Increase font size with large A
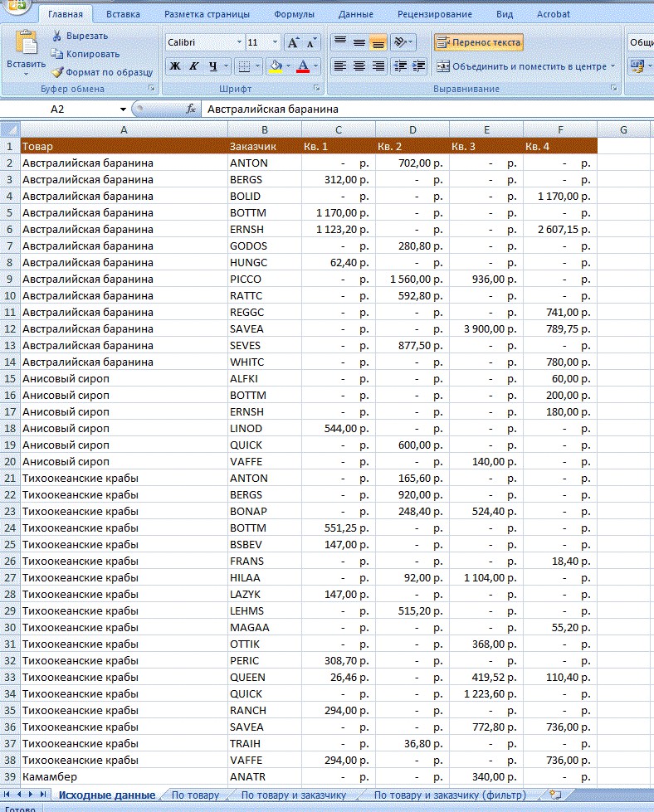The image size is (654, 812). [293, 42]
